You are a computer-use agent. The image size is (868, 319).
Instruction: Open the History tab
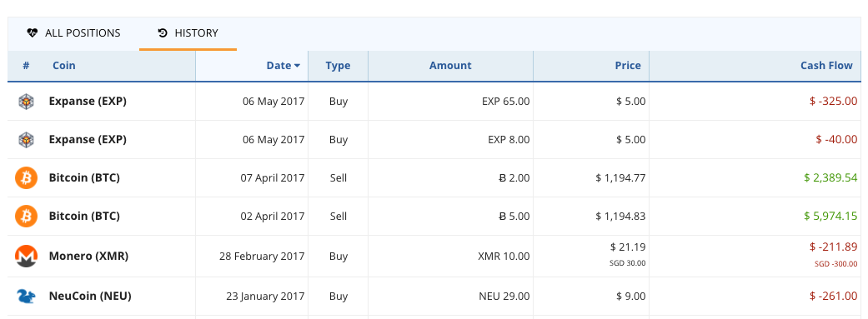click(188, 33)
